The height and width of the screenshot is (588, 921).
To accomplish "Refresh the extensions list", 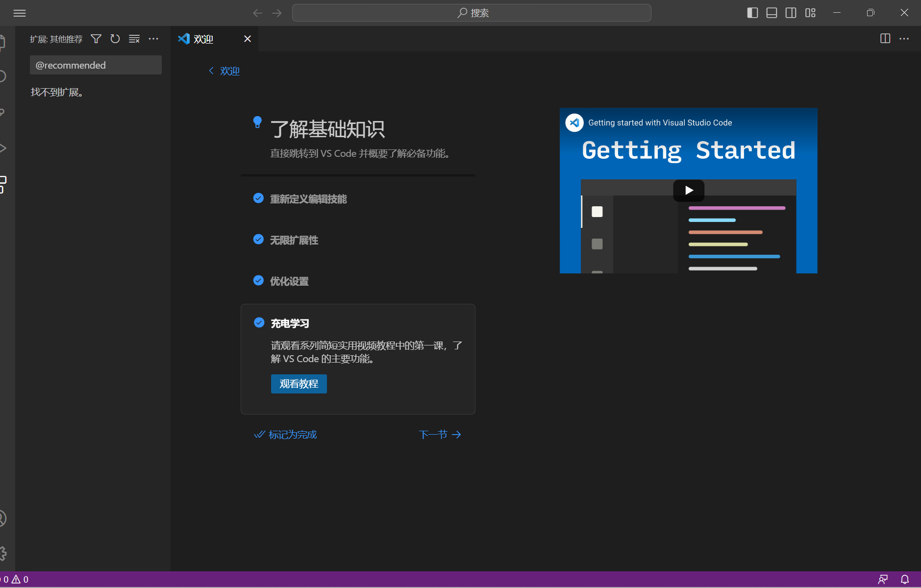I will point(115,39).
